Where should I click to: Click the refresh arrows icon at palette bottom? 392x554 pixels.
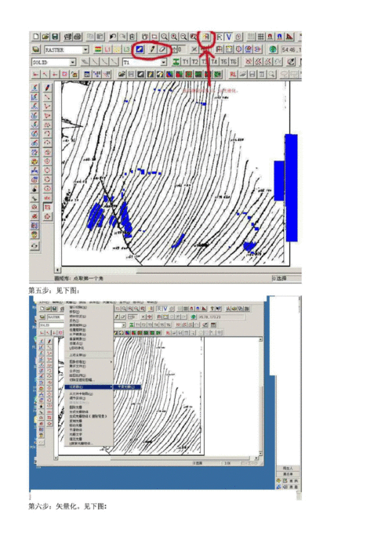34,246
